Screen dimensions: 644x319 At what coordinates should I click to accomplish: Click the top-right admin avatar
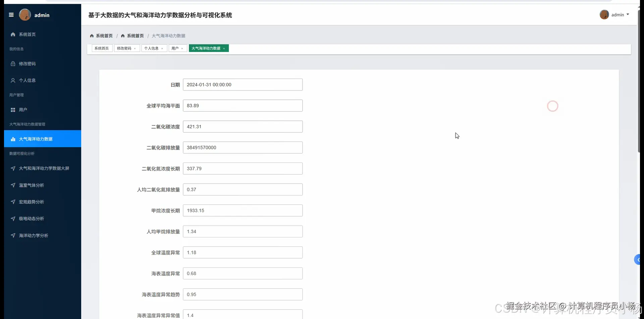click(x=604, y=14)
